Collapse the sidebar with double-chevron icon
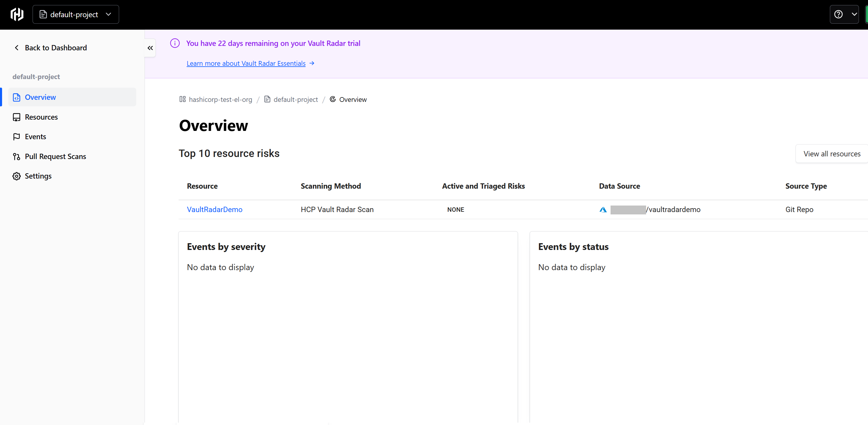The height and width of the screenshot is (425, 868). [x=150, y=48]
